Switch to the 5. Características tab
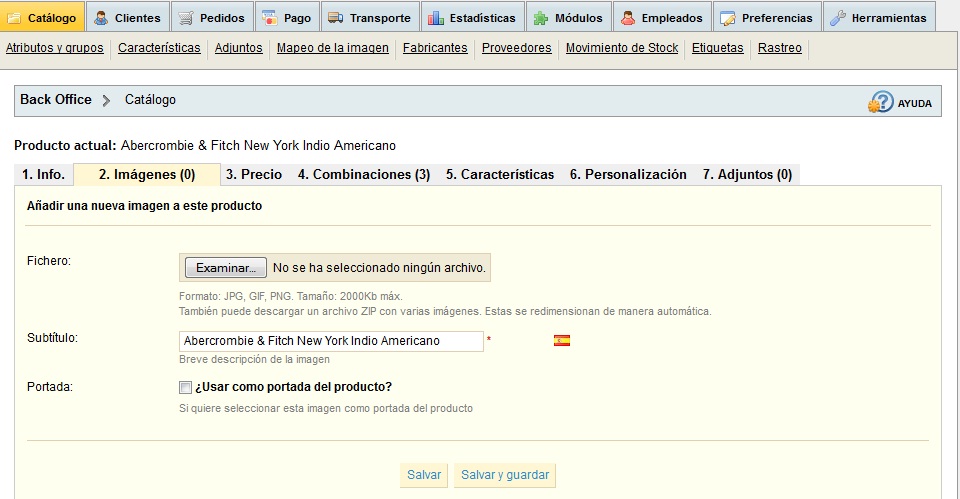Image resolution: width=960 pixels, height=499 pixels. click(x=500, y=174)
